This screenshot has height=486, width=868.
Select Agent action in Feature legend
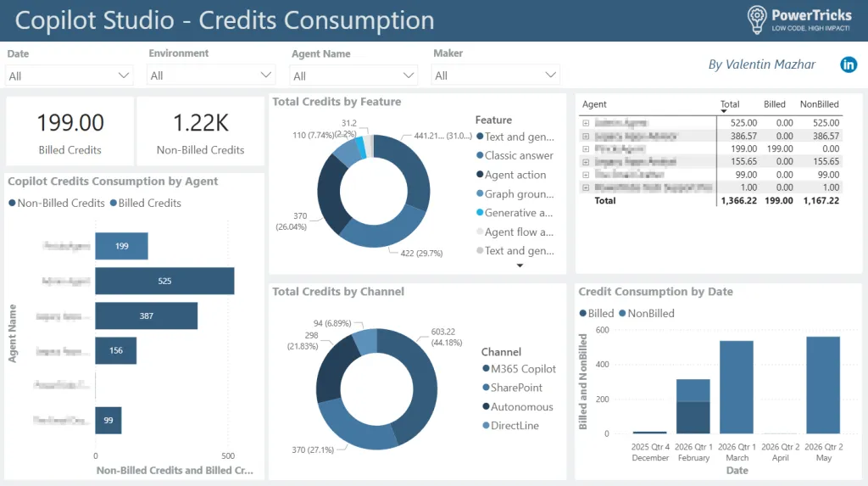coord(511,175)
